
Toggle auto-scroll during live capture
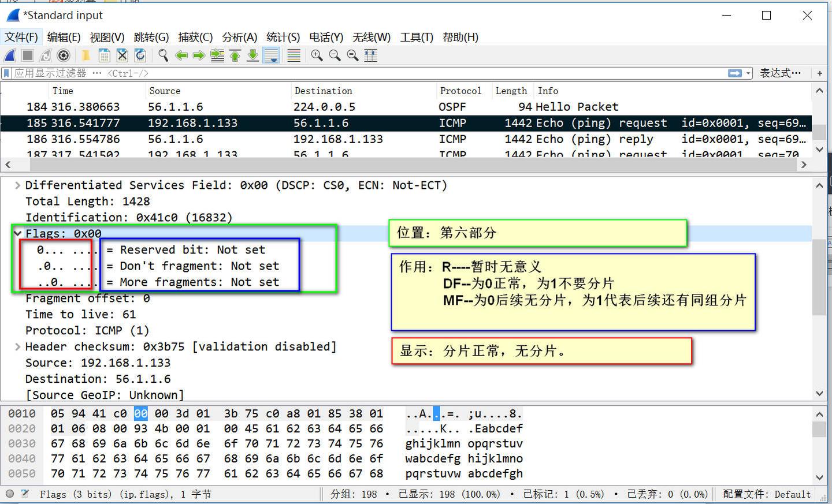(271, 55)
